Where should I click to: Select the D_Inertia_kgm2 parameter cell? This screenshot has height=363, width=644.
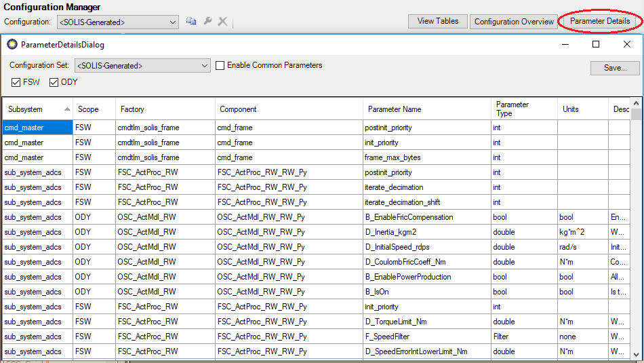click(427, 232)
